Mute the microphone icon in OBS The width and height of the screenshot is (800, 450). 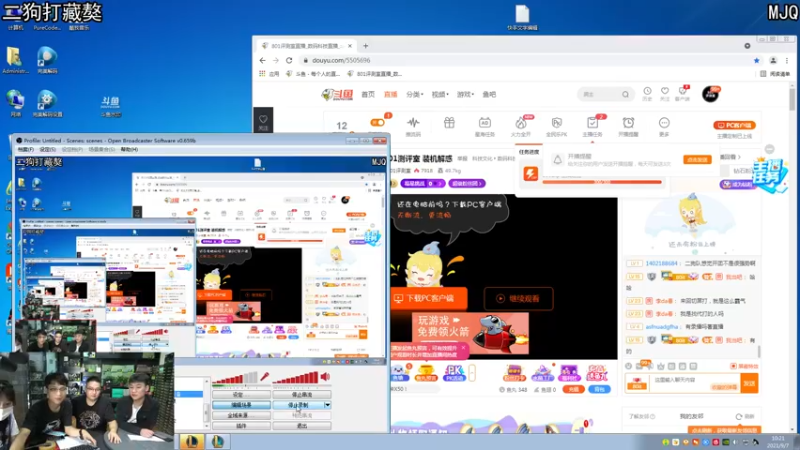[264, 377]
